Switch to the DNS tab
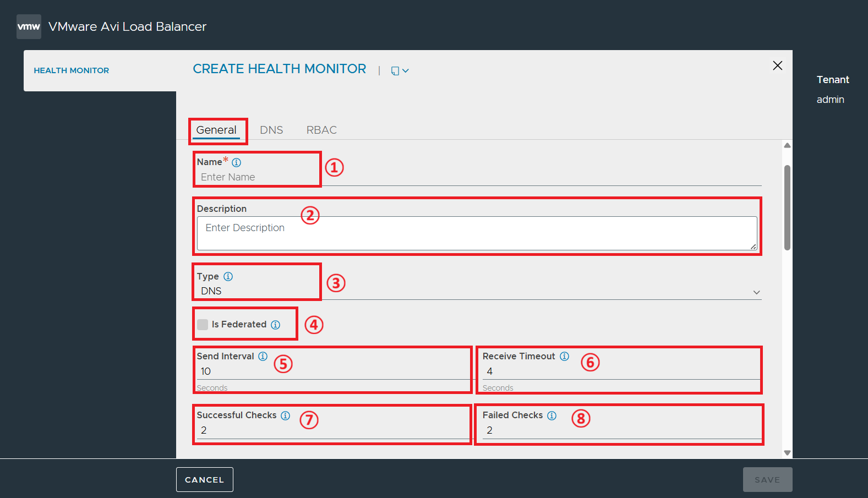 point(271,130)
